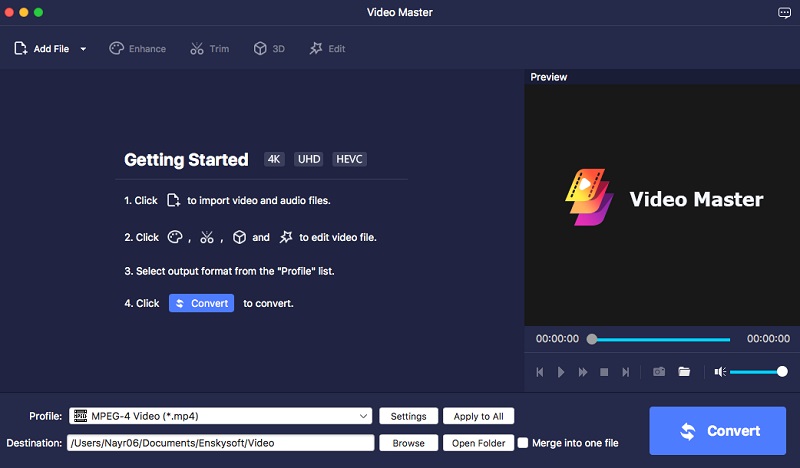Click the import file icon in step 1

[173, 200]
